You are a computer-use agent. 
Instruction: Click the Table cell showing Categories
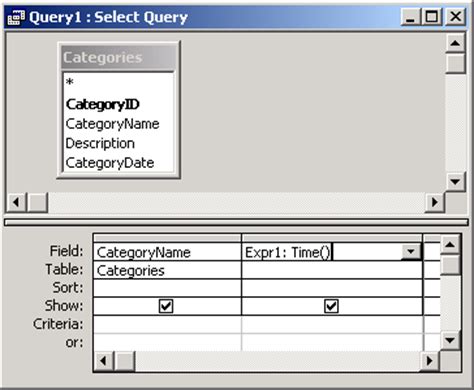167,270
